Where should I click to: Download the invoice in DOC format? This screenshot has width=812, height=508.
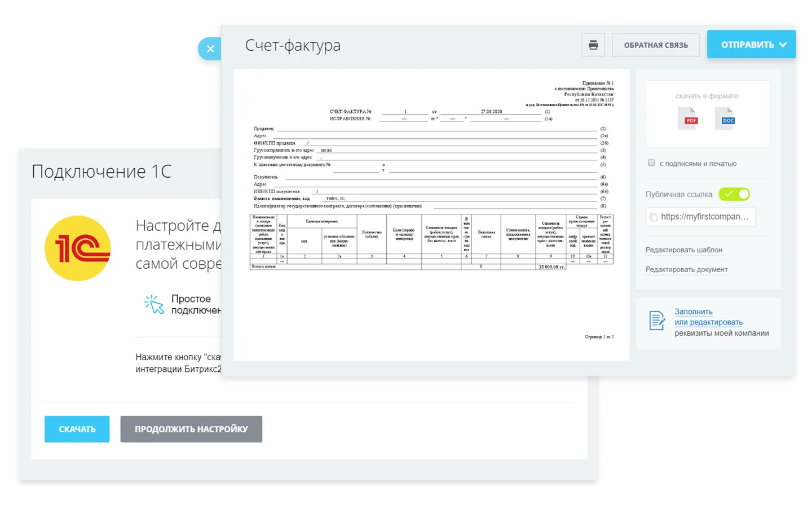(725, 119)
